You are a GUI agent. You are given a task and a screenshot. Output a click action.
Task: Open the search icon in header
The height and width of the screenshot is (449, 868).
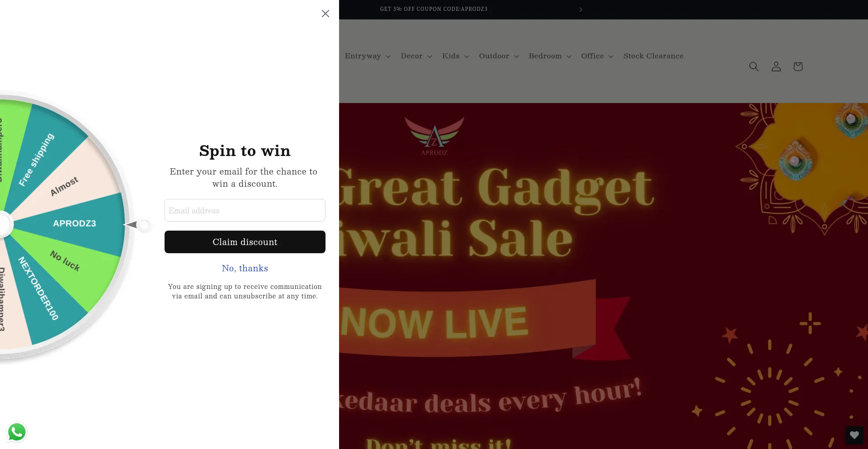tap(754, 66)
